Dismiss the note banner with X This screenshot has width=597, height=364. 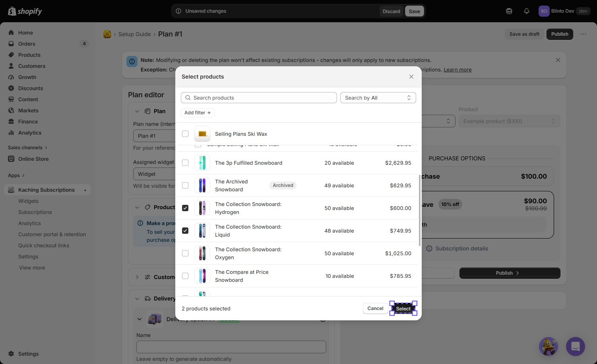point(558,60)
